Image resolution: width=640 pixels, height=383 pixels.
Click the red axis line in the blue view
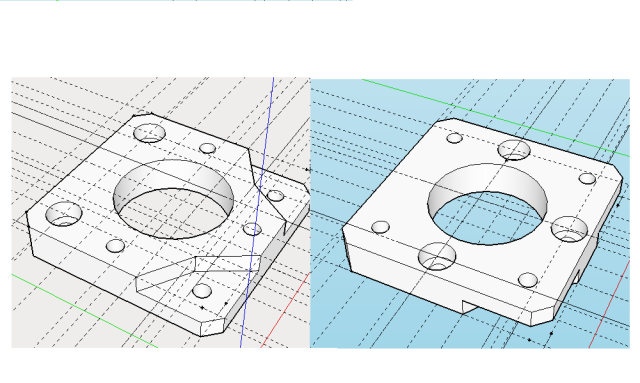[x=610, y=304]
